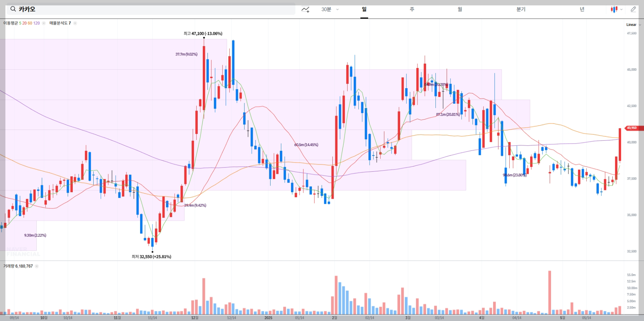Click the 32,500 price axis label

pos(632,251)
